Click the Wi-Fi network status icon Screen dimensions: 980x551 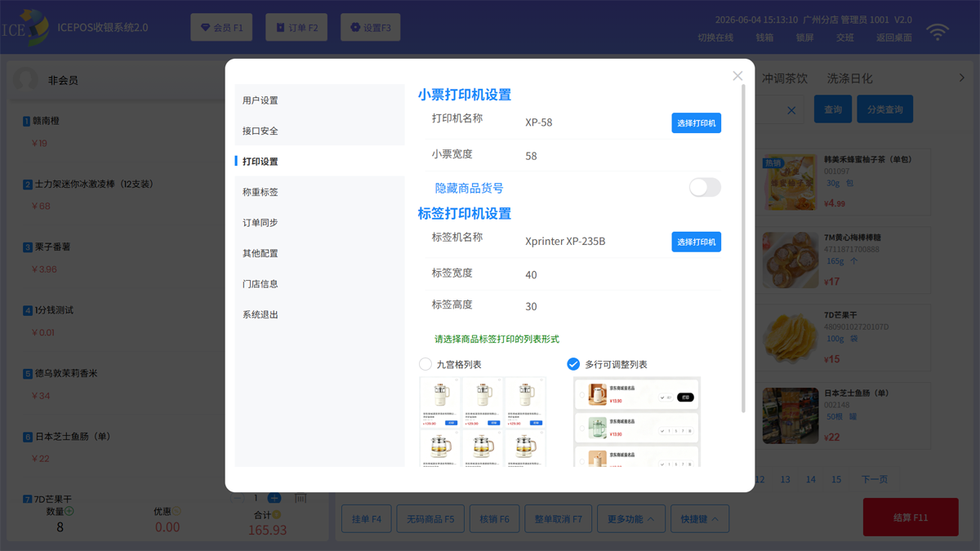pos(938,32)
